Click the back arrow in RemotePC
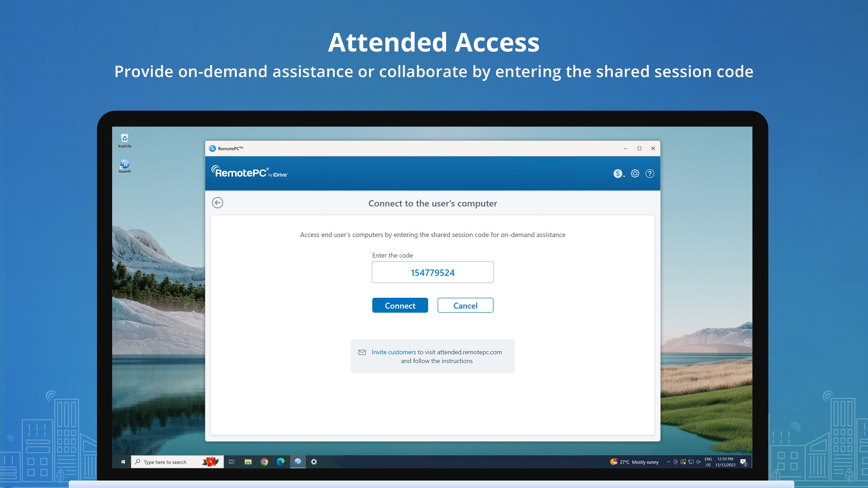This screenshot has width=868, height=488. tap(218, 202)
